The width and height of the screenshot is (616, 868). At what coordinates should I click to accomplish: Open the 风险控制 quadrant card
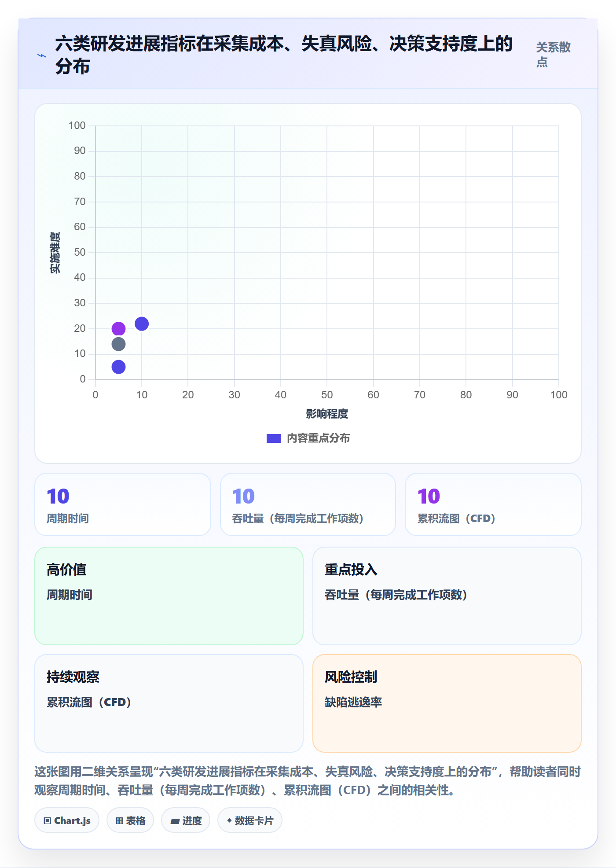click(447, 703)
